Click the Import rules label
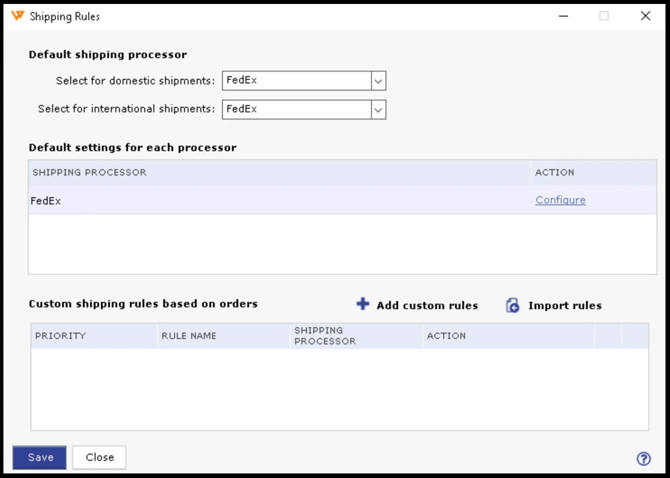Viewport: 670px width, 478px height. 564,305
